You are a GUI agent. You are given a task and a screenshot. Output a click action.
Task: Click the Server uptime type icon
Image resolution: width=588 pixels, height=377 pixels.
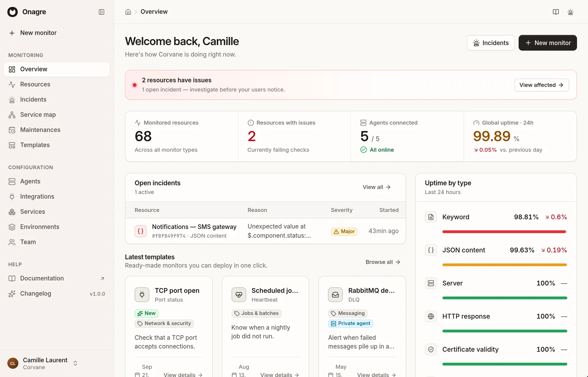[x=431, y=283]
